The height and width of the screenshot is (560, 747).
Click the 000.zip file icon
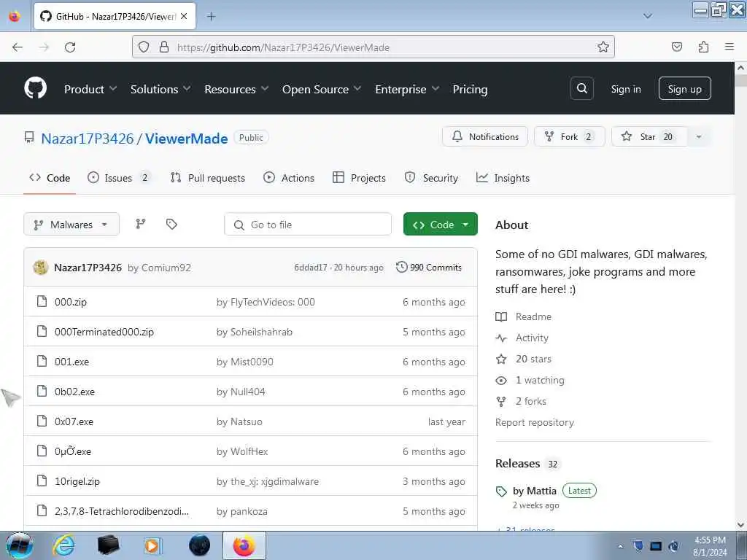tap(42, 301)
